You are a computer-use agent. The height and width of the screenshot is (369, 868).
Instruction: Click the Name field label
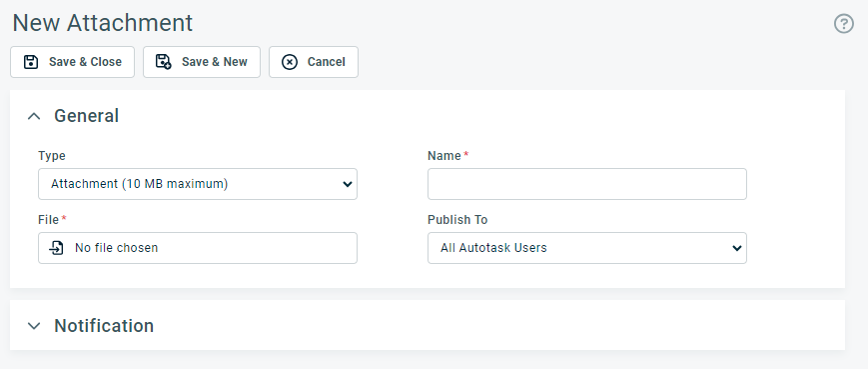click(443, 156)
